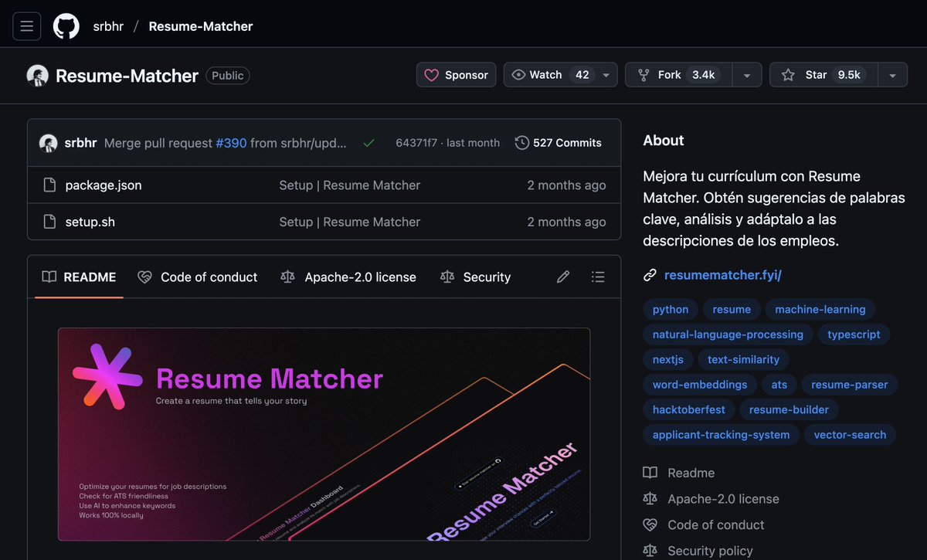
Task: Click the machine-learning topic tag
Action: [x=820, y=310]
